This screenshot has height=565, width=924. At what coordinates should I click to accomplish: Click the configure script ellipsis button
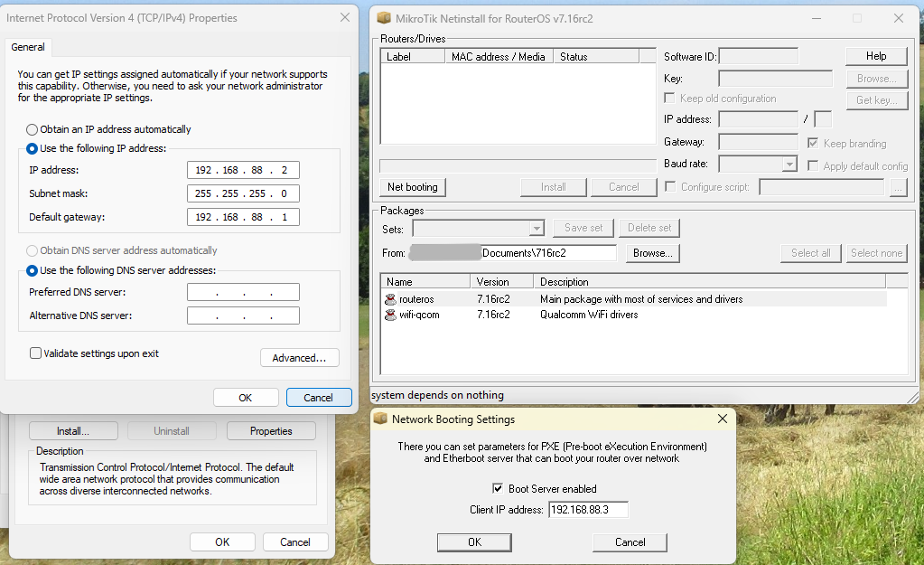pos(898,187)
